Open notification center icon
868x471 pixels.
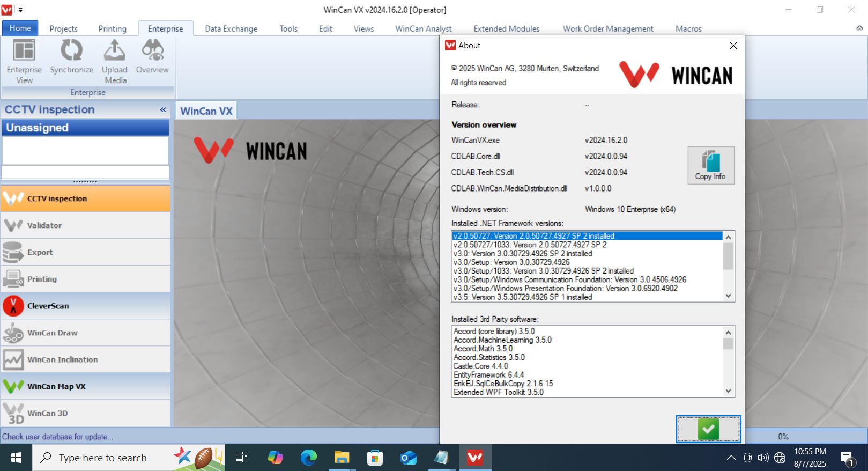click(x=848, y=459)
